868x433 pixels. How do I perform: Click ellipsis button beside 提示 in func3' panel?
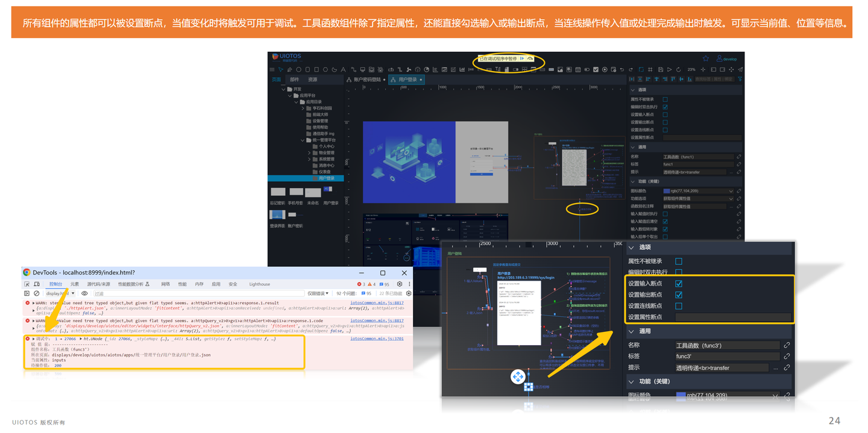(x=775, y=367)
